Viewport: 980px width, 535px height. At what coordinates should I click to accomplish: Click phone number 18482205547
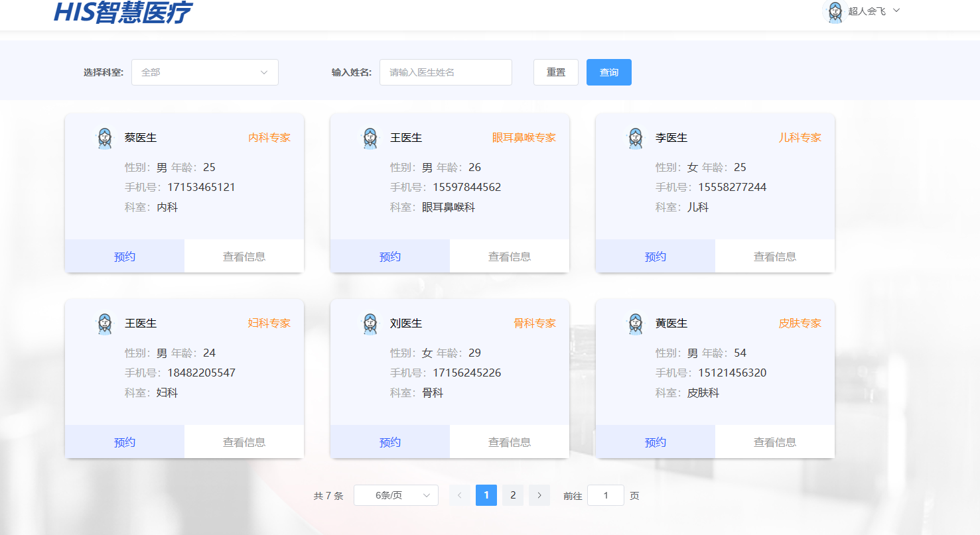201,373
